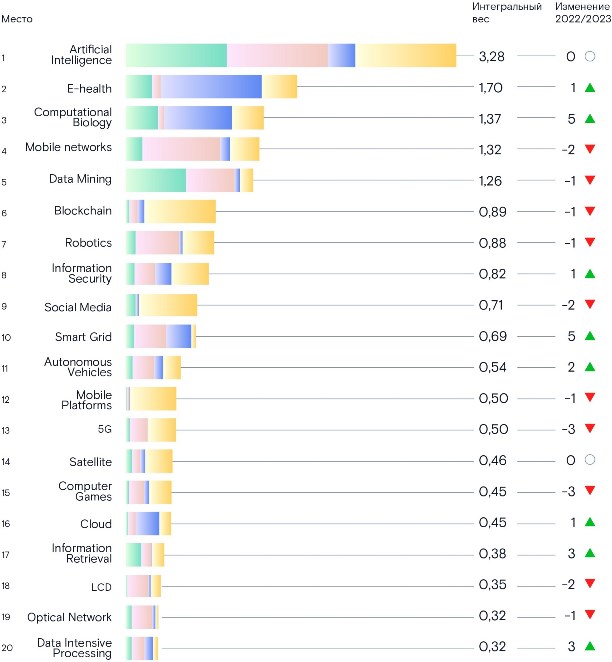Viewport: 612px width, 662px height.
Task: Click red down triangle in 5G row
Action: pyautogui.click(x=590, y=428)
